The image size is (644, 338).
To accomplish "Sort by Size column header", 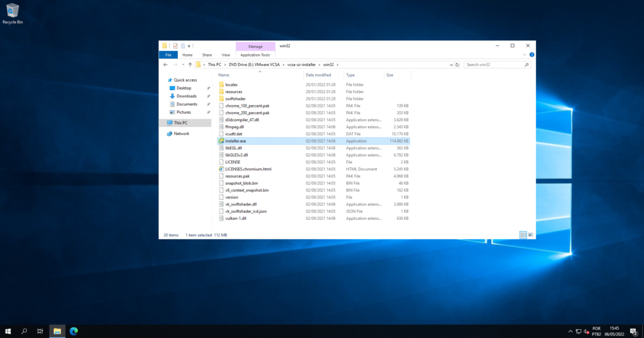I will pos(390,75).
